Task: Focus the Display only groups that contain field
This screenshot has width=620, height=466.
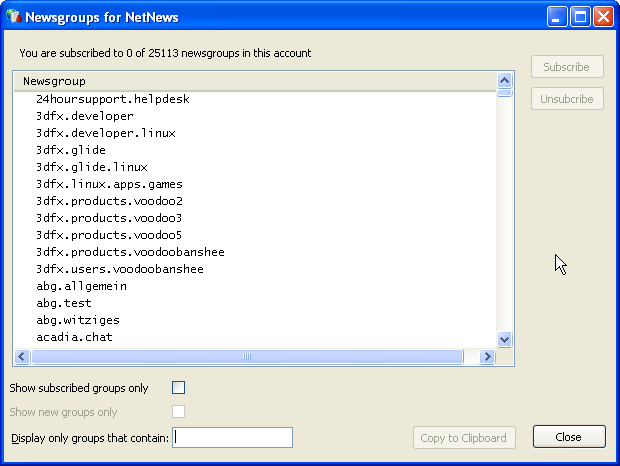Action: pyautogui.click(x=233, y=438)
